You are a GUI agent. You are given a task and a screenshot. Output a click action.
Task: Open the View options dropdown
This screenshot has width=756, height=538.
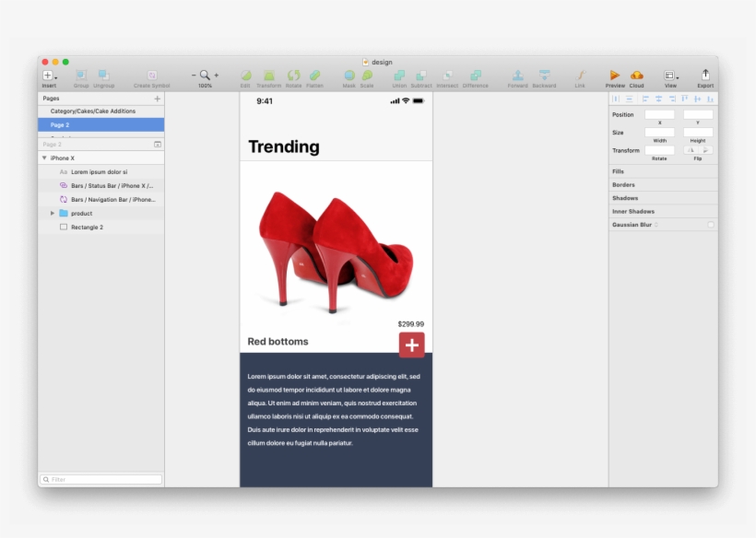click(670, 76)
